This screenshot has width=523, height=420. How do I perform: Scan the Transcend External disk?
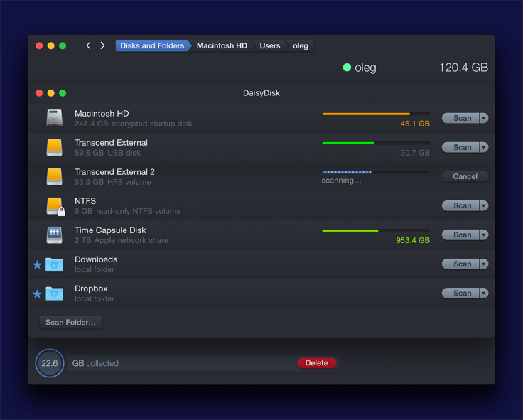pyautogui.click(x=460, y=147)
